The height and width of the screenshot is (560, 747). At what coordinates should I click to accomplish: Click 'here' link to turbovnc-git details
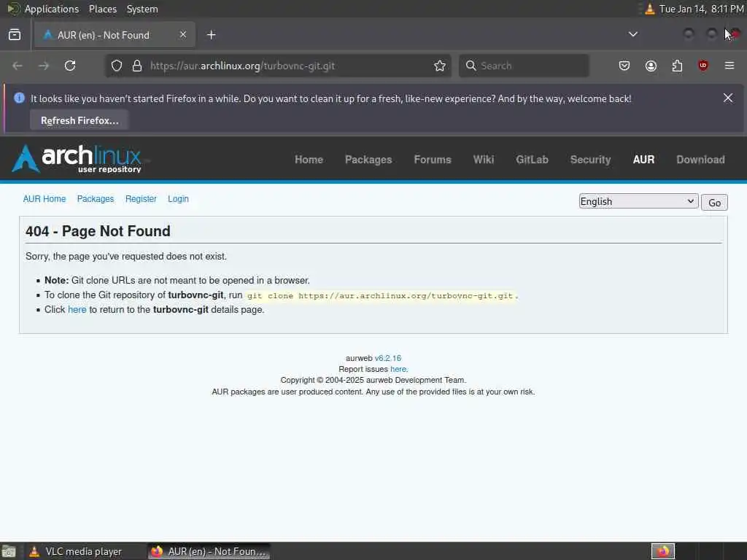point(77,309)
